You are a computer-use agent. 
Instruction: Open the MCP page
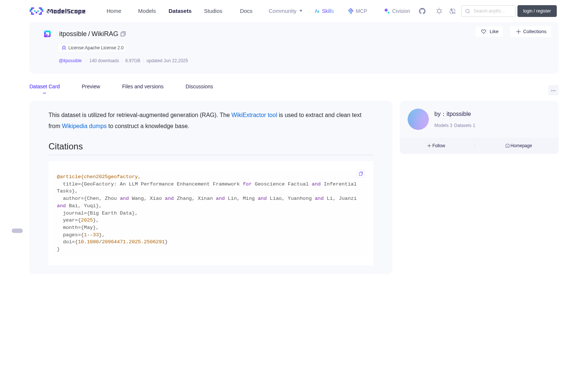click(357, 11)
